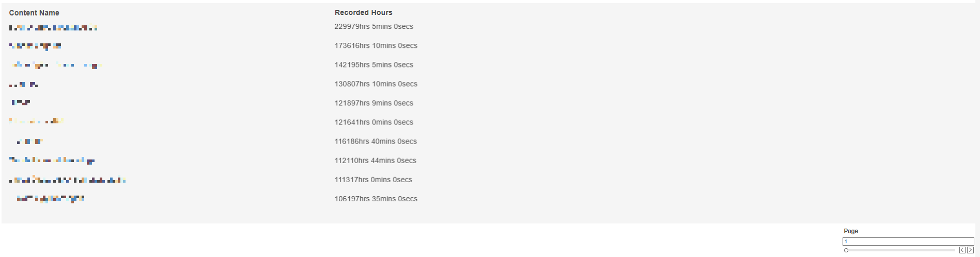Image resolution: width=980 pixels, height=257 pixels.
Task: Click the page slider handle
Action: click(846, 250)
